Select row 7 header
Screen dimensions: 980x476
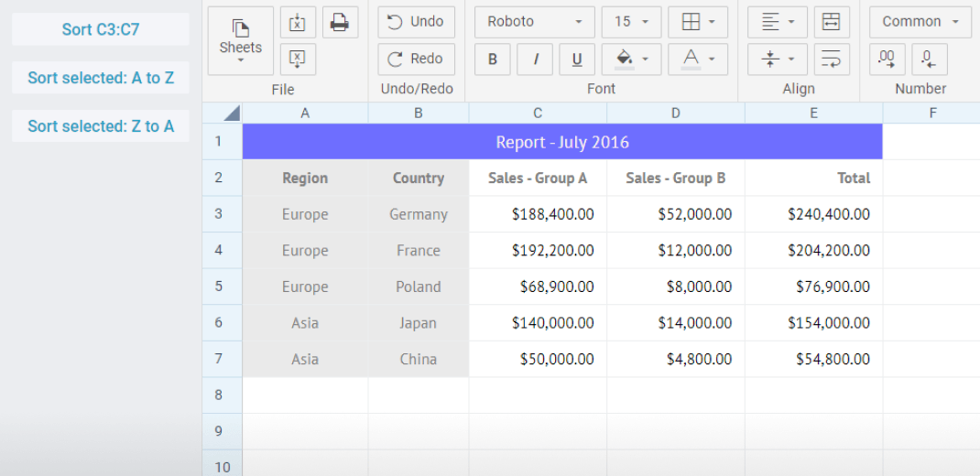(x=222, y=359)
